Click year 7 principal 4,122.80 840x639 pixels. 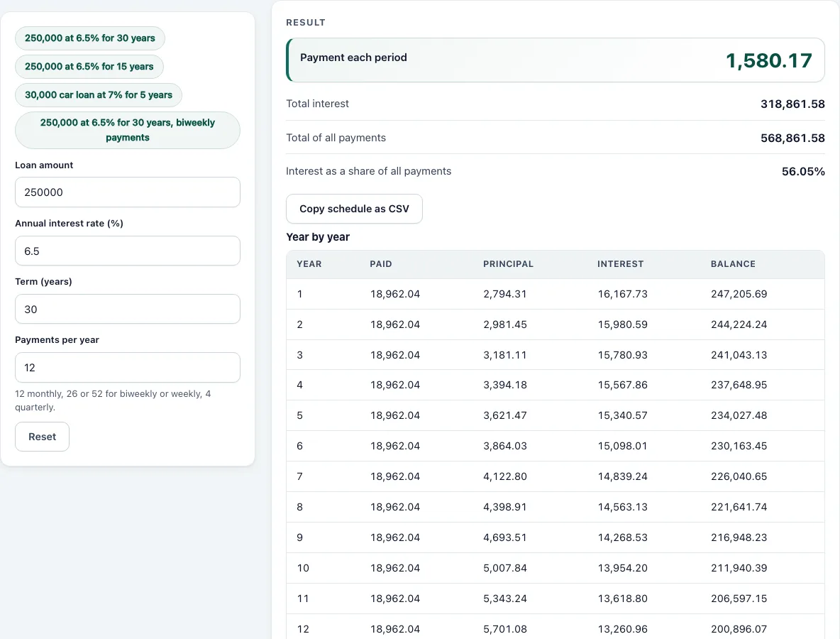coord(505,476)
